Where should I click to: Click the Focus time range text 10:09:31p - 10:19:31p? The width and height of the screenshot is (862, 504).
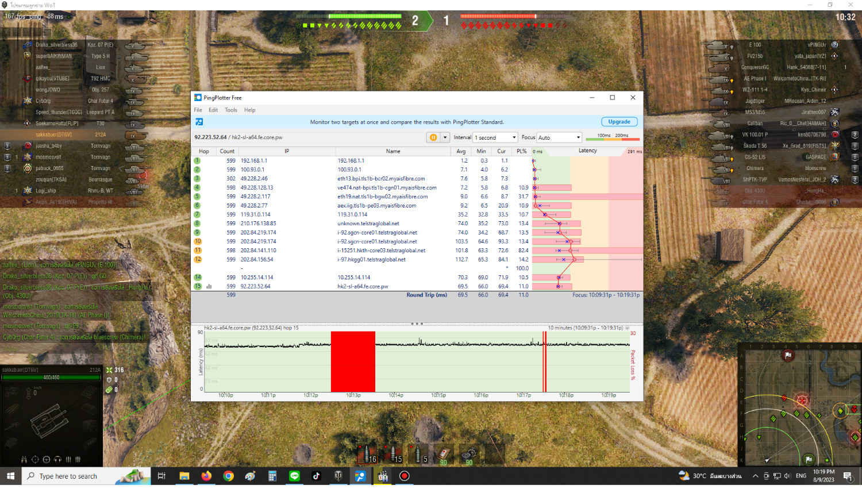606,295
